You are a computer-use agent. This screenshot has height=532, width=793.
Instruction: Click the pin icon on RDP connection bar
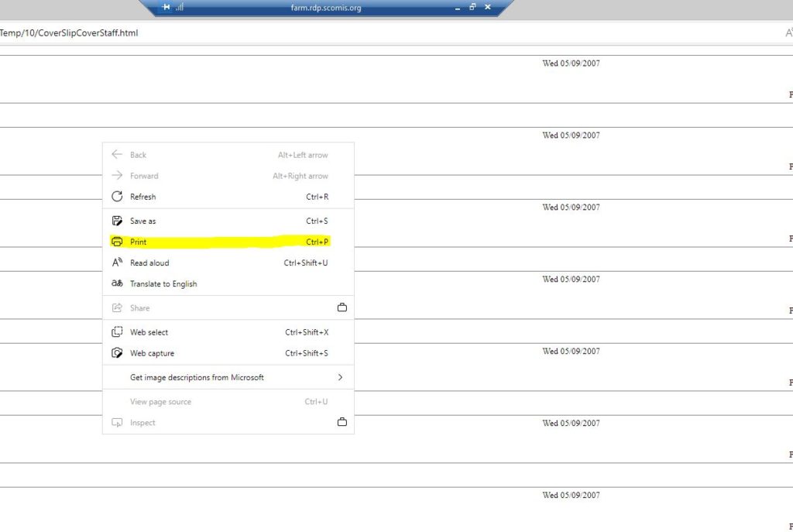166,7
